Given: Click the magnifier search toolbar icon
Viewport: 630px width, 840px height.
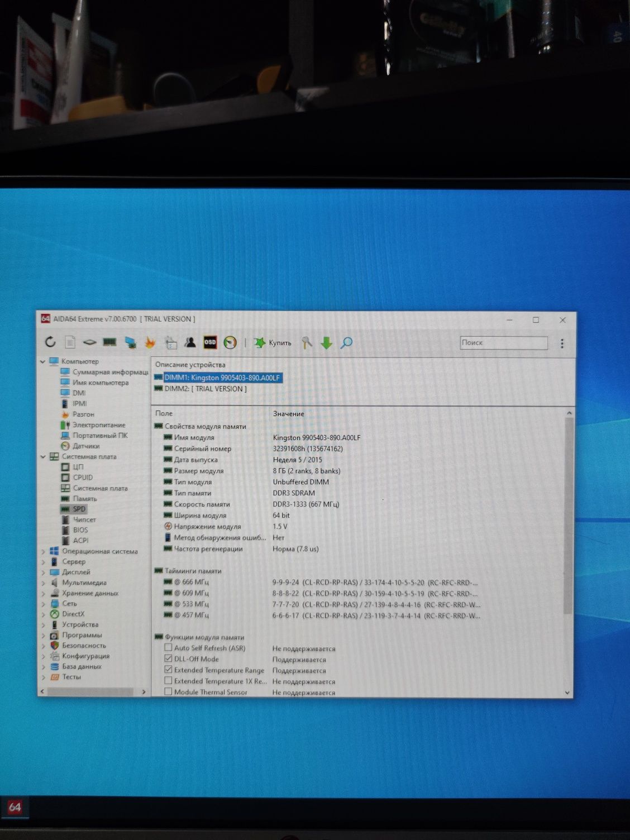Looking at the screenshot, I should click(x=346, y=342).
